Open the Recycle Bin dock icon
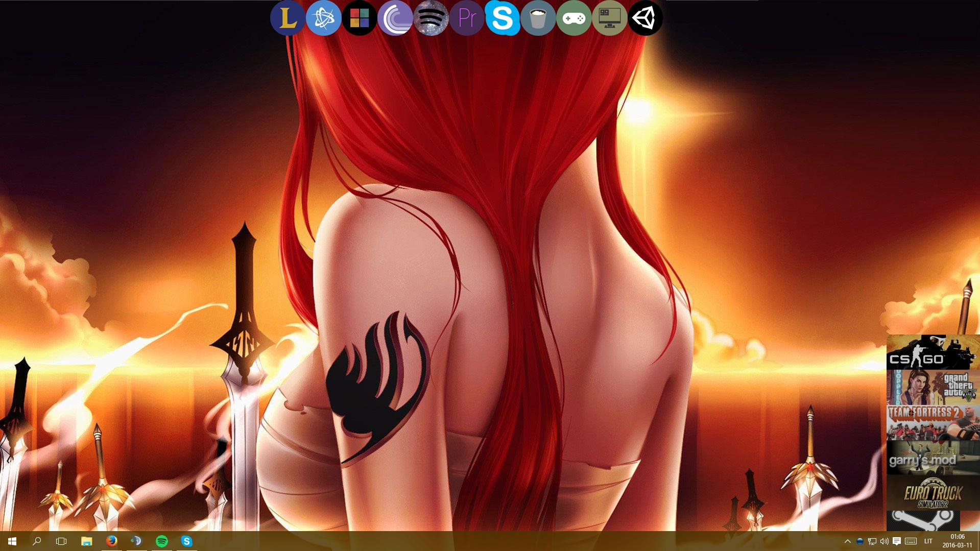Screen dimensions: 980x551 pos(538,18)
